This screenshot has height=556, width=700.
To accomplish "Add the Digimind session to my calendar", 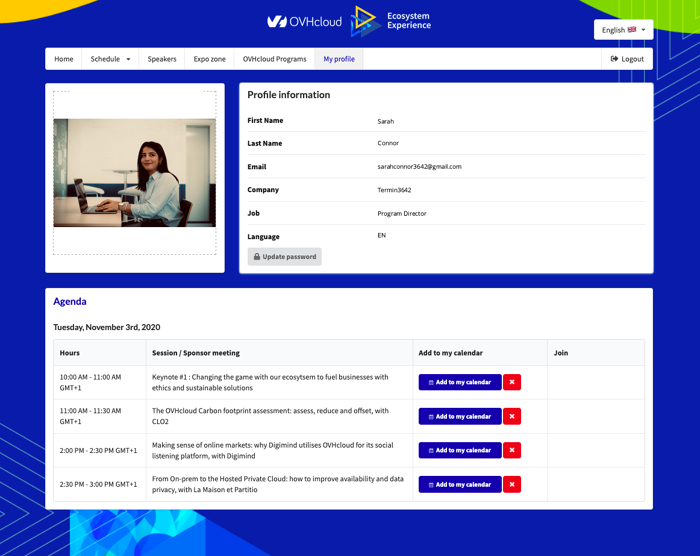I will pyautogui.click(x=460, y=450).
